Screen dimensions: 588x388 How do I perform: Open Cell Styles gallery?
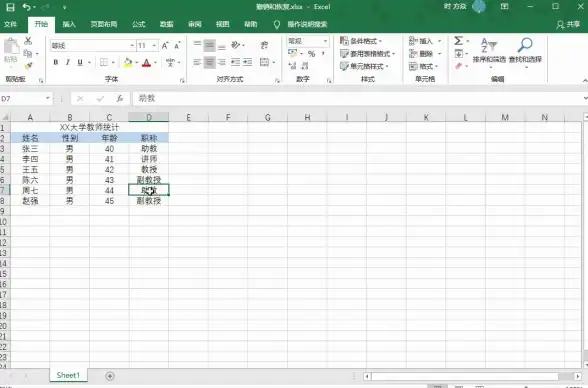pos(364,66)
